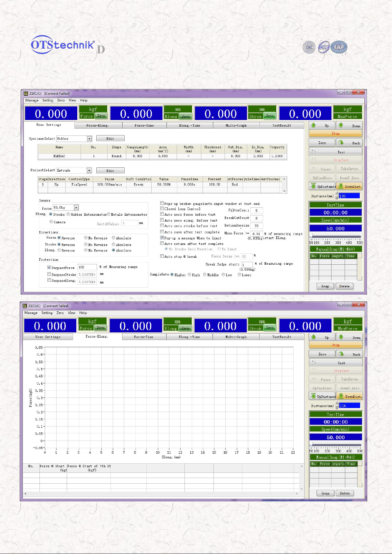Start Test with play icon, User Settings window
The image size is (392, 554).
click(335, 152)
